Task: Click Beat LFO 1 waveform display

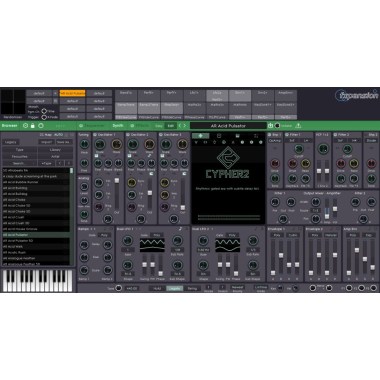Action: pyautogui.click(x=152, y=245)
